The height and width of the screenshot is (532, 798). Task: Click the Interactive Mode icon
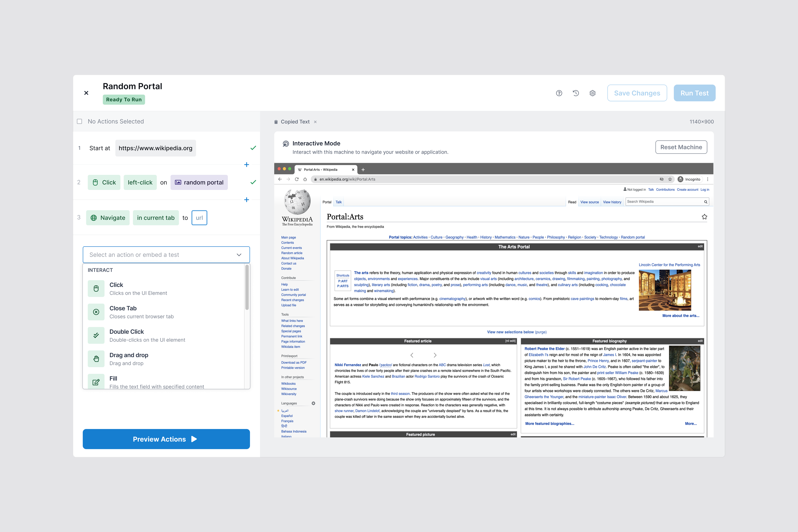pos(285,143)
